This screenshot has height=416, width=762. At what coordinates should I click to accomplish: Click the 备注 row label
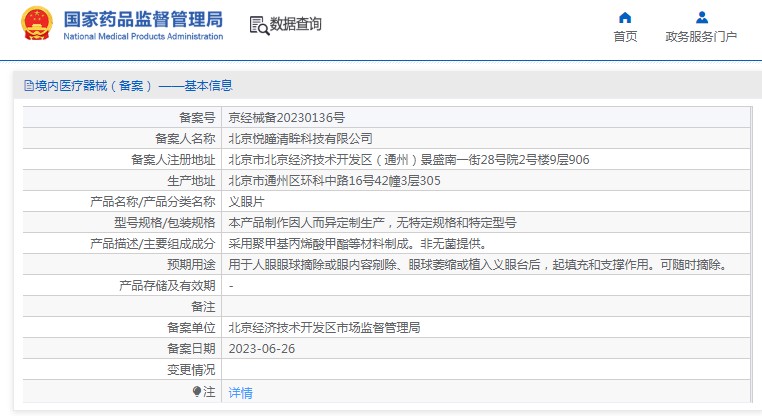tap(203, 307)
